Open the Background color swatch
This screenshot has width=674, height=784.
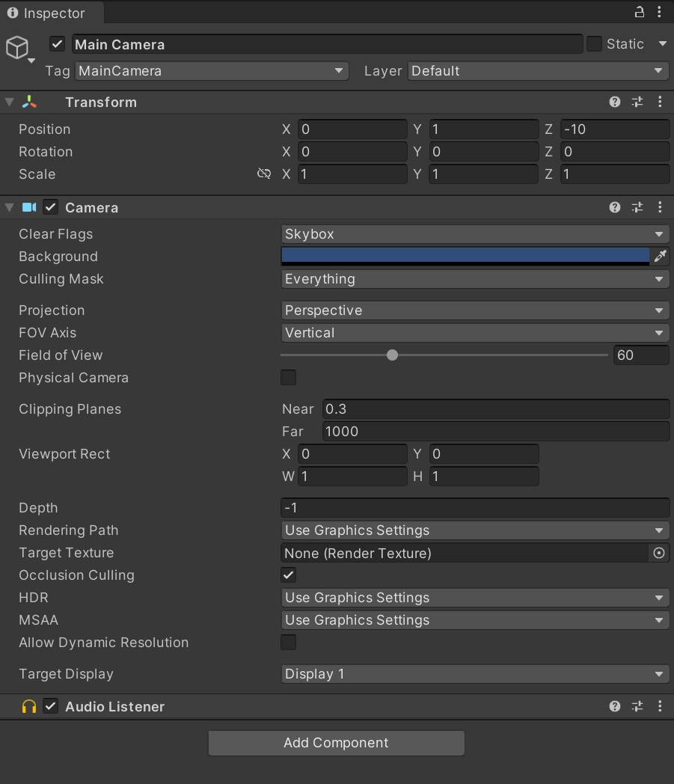click(464, 256)
